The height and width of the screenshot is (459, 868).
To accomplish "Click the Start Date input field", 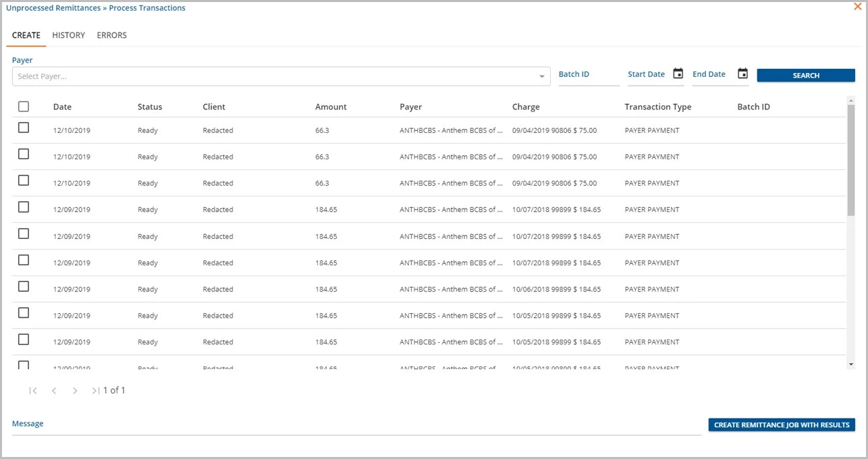I will pyautogui.click(x=648, y=75).
